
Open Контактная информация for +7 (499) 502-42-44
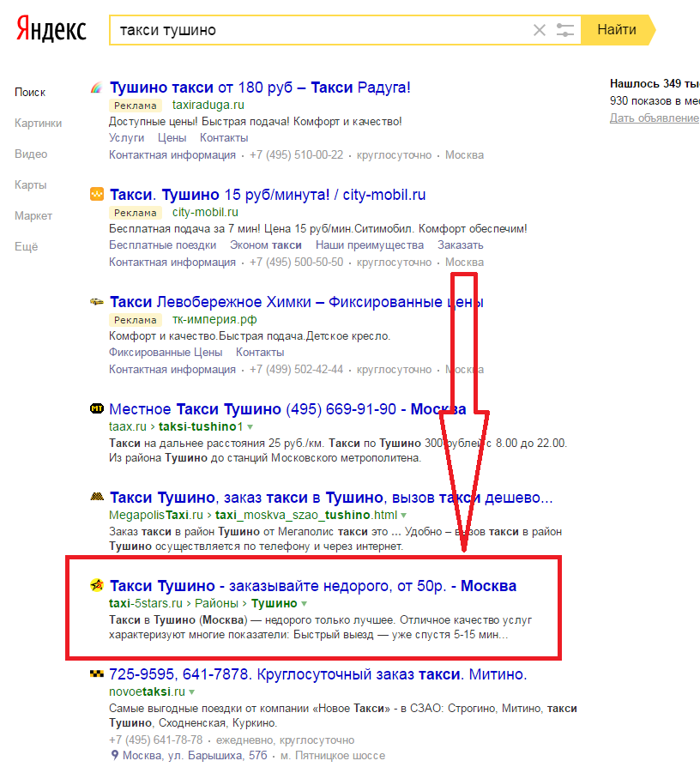click(x=172, y=369)
